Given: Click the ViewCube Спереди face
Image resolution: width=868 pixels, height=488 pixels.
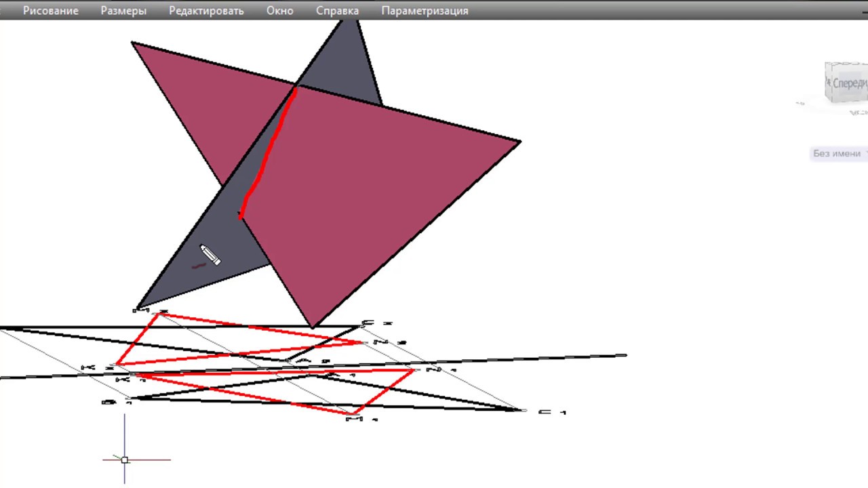Looking at the screenshot, I should pyautogui.click(x=848, y=83).
